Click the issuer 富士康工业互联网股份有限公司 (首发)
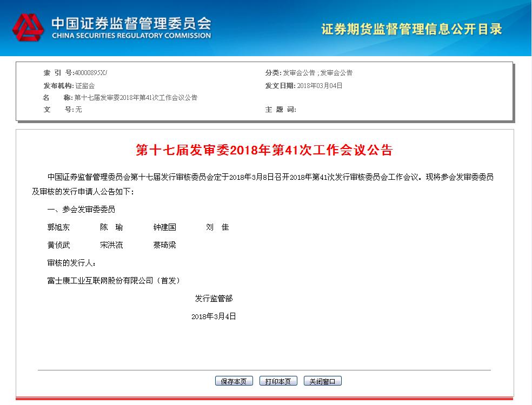 pos(114,281)
